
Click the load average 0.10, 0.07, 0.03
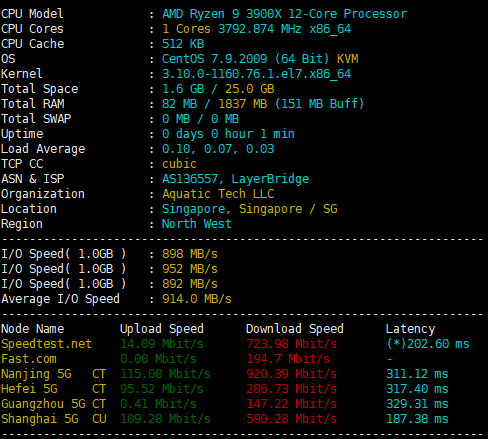click(x=218, y=149)
